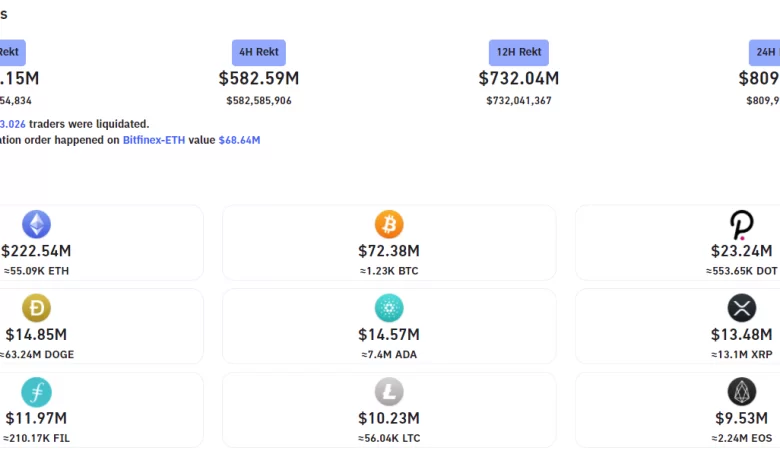Click the liquidated traders count link
Image resolution: width=780 pixels, height=470 pixels.
pos(13,124)
